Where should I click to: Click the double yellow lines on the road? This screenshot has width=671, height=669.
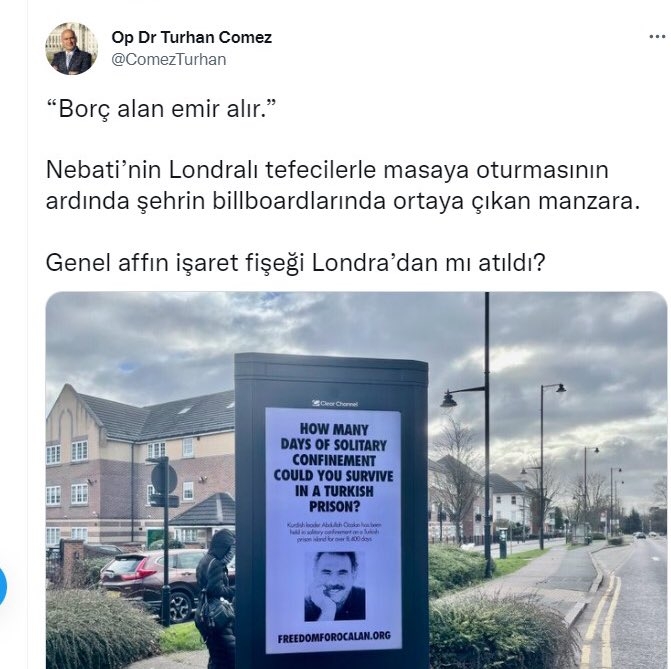(x=603, y=620)
